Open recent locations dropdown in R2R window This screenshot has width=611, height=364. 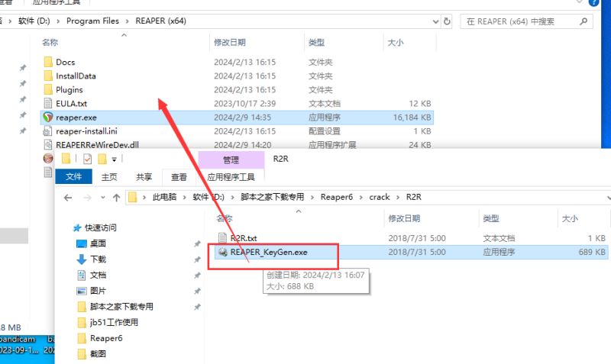coord(103,198)
